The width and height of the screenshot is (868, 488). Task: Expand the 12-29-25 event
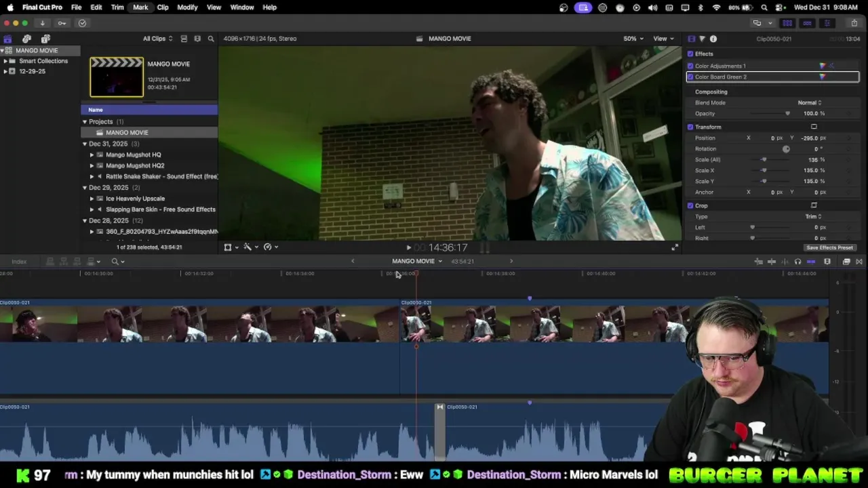click(x=5, y=71)
